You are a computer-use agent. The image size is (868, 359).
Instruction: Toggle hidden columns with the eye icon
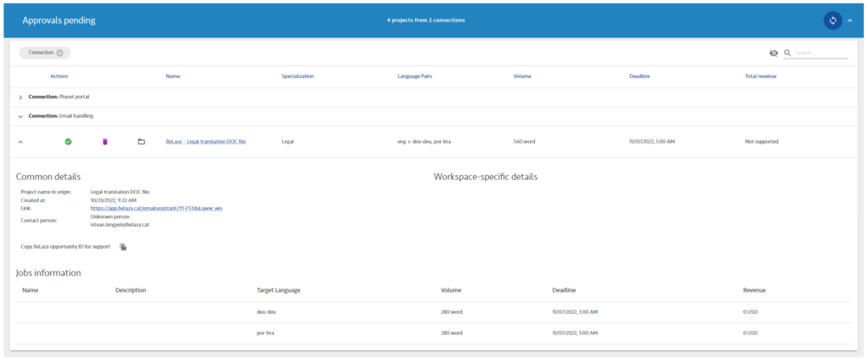773,53
